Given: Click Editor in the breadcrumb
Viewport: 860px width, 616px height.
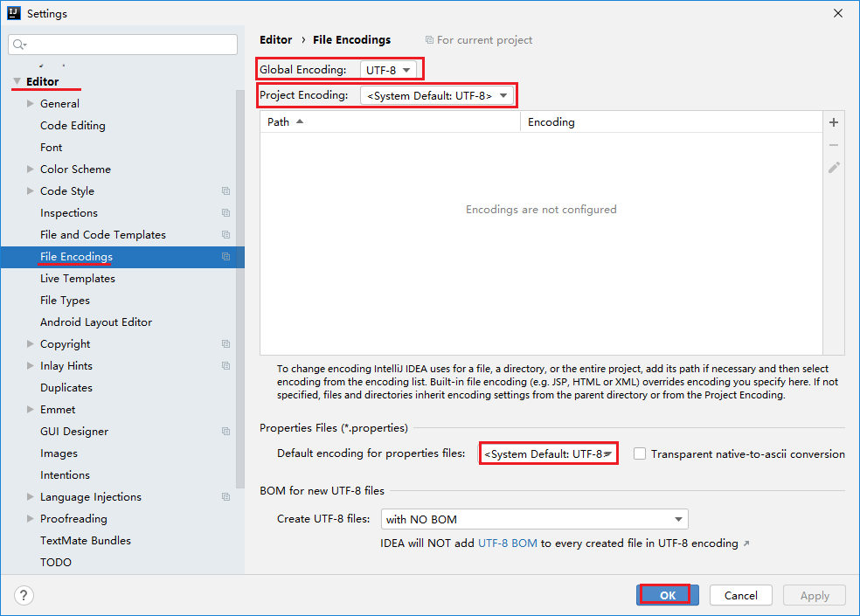Looking at the screenshot, I should (276, 40).
